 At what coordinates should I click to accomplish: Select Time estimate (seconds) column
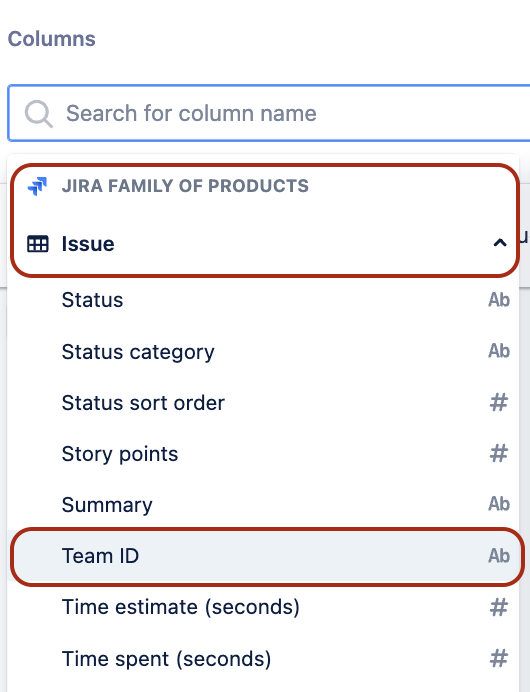263,607
